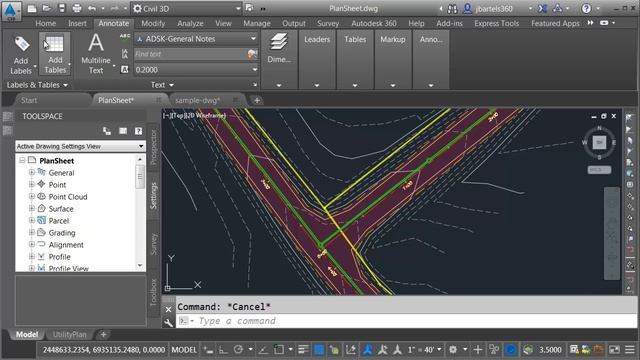
Task: Select the Parcel item in settings tree
Action: coord(58,221)
